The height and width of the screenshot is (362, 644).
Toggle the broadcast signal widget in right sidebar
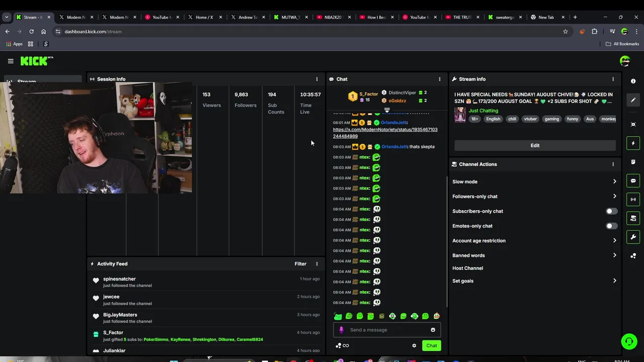(x=633, y=199)
